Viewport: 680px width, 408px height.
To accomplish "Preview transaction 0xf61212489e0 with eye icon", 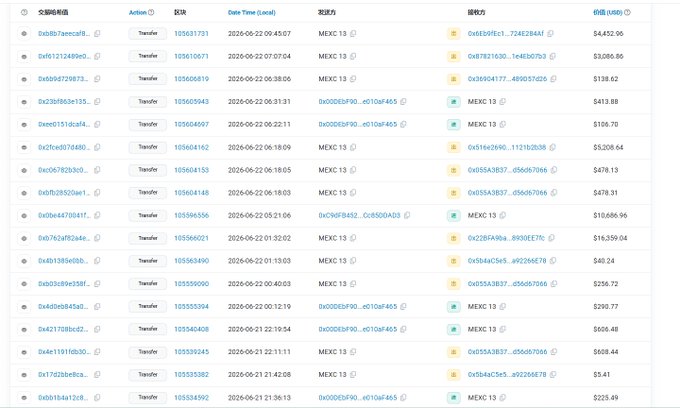I will click(x=24, y=56).
